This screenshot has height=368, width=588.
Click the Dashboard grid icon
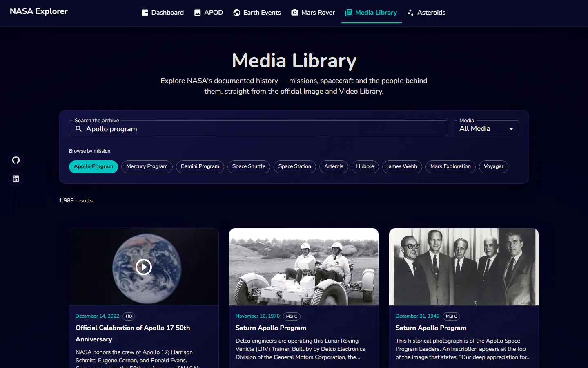click(145, 13)
